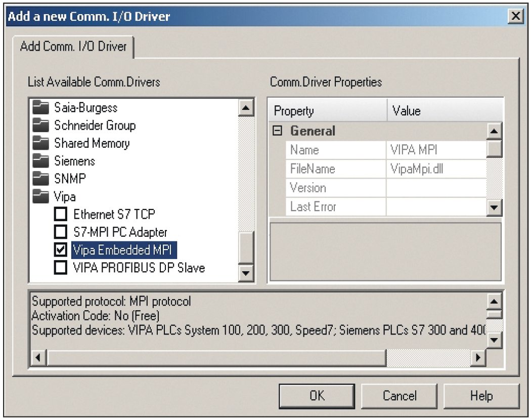Select the FileName value VipaMpi.dll

click(x=436, y=169)
